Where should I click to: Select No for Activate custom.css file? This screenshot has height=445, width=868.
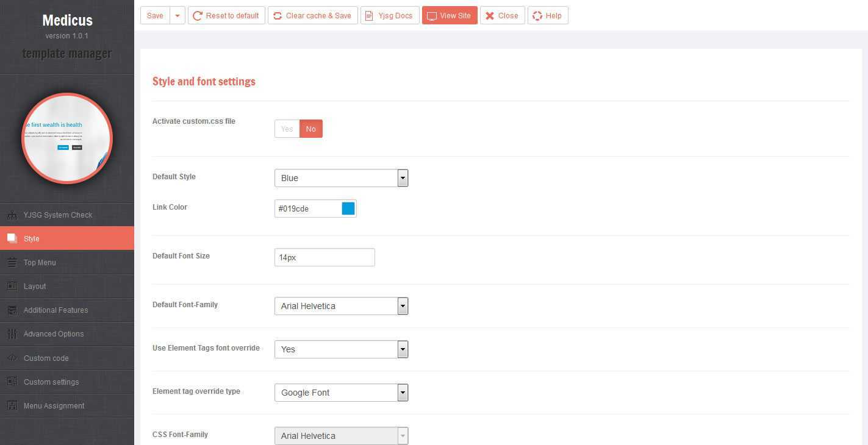click(310, 129)
